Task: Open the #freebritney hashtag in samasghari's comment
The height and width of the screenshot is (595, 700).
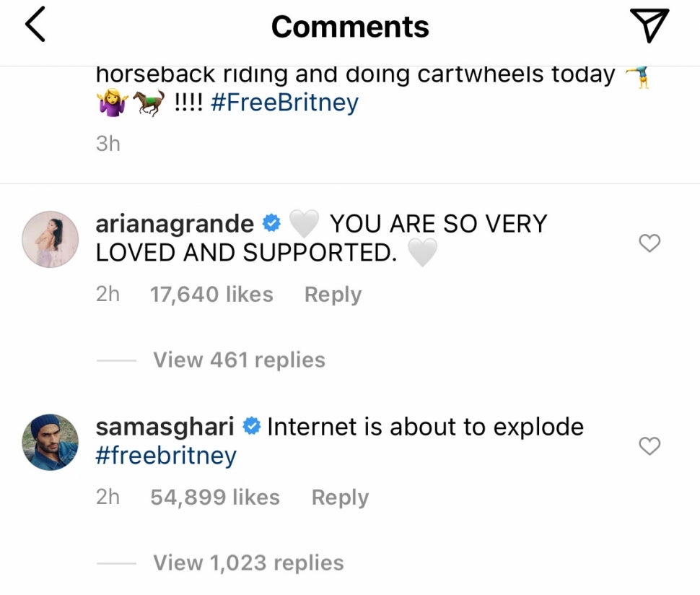Action: pos(166,456)
